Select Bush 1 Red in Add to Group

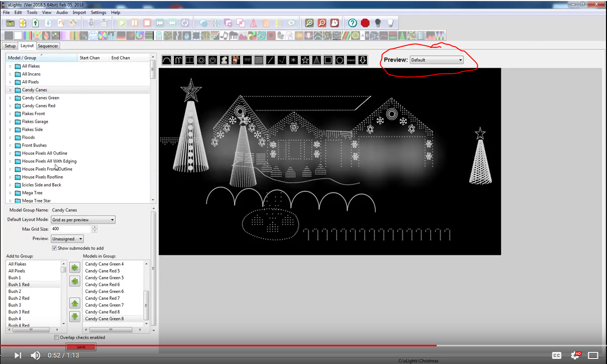33,285
